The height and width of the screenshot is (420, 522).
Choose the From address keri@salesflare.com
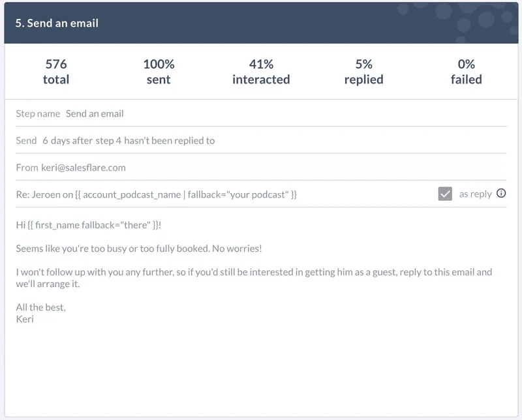(84, 168)
